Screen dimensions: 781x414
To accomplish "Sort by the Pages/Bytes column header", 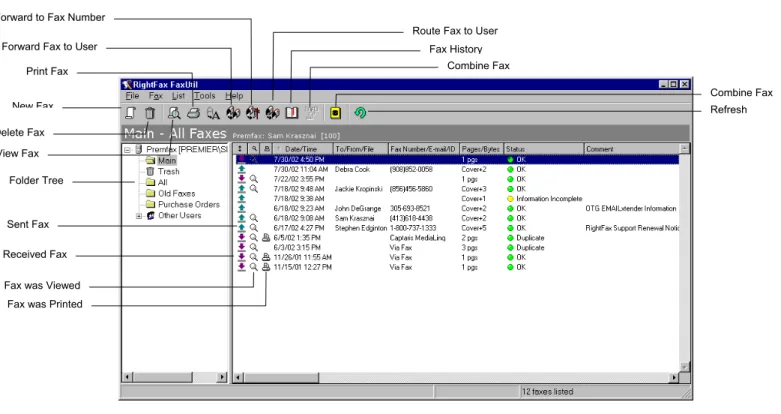I will tap(481, 149).
